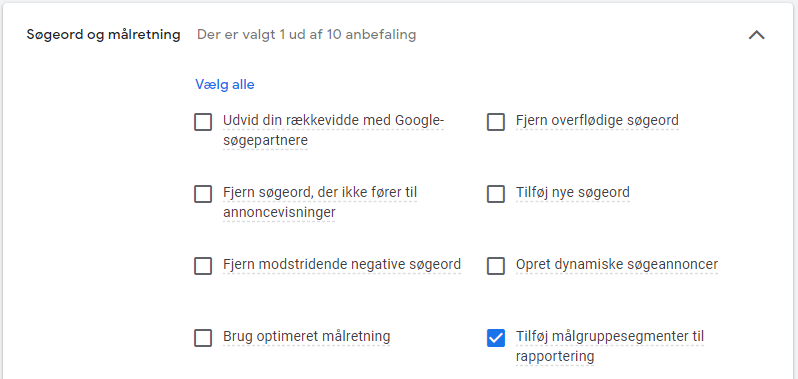Click the 'Opret dynamiske søgeannoncer' label text
This screenshot has width=798, height=379.
(617, 265)
